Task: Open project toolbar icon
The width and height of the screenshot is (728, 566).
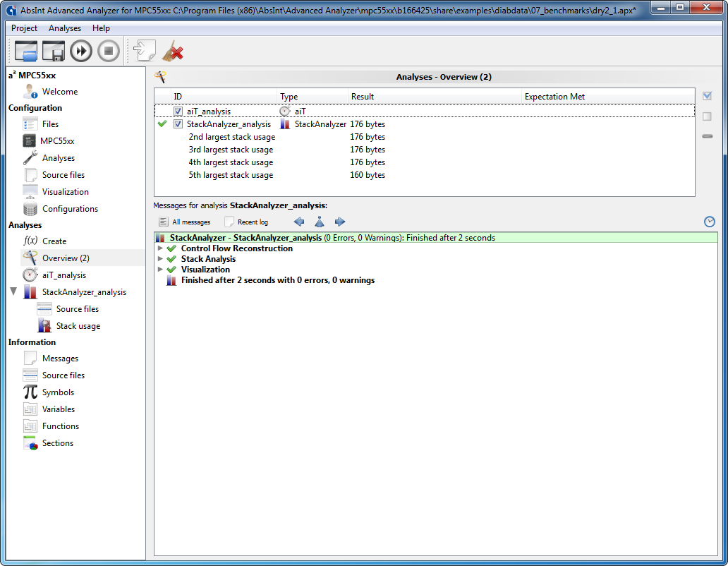Action: (x=25, y=51)
